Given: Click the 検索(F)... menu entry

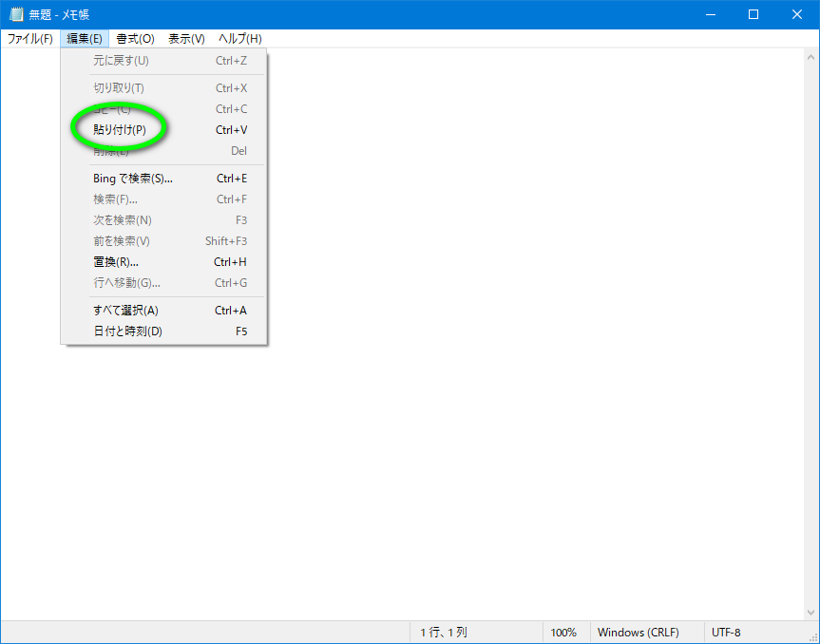Looking at the screenshot, I should 115,199.
